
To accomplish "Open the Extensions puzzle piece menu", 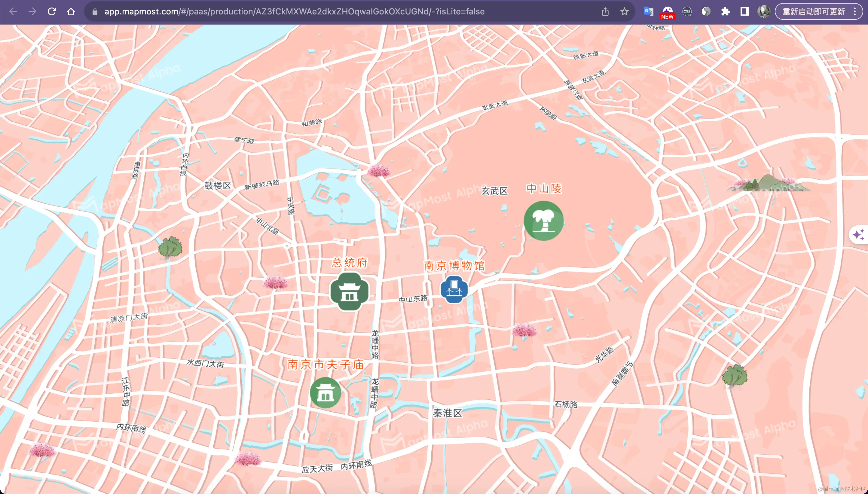I will [x=726, y=11].
